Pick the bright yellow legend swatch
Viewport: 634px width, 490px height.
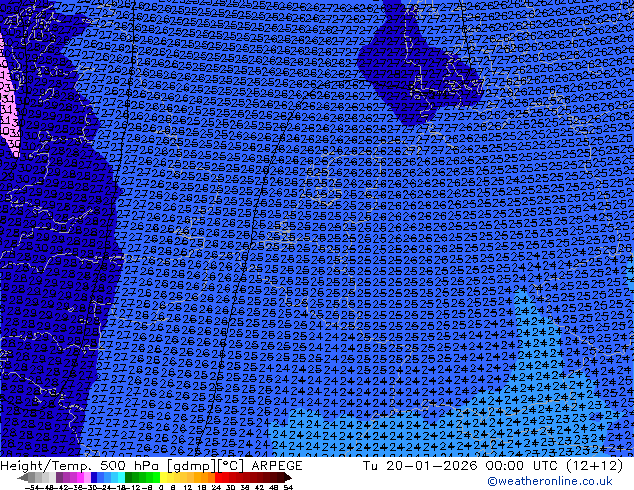tap(163, 477)
